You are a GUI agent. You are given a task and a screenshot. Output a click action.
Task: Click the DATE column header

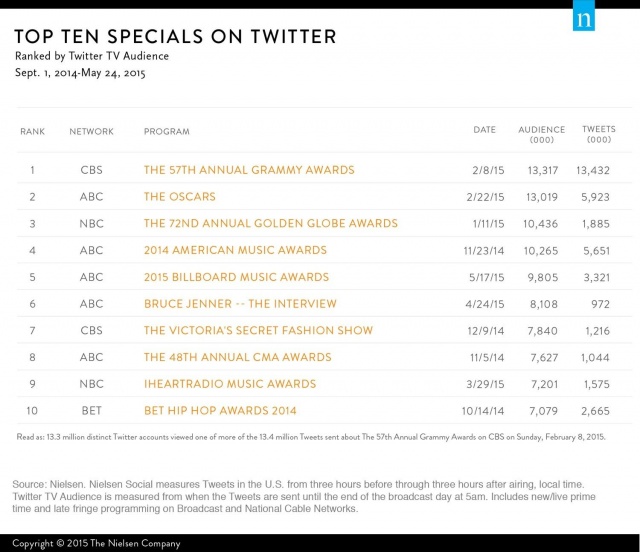click(x=484, y=130)
